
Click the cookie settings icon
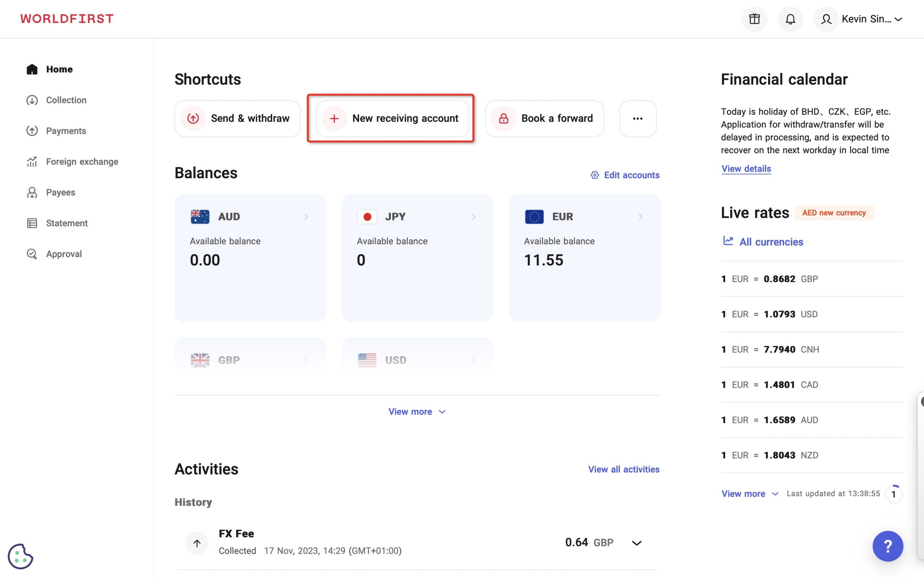point(20,556)
